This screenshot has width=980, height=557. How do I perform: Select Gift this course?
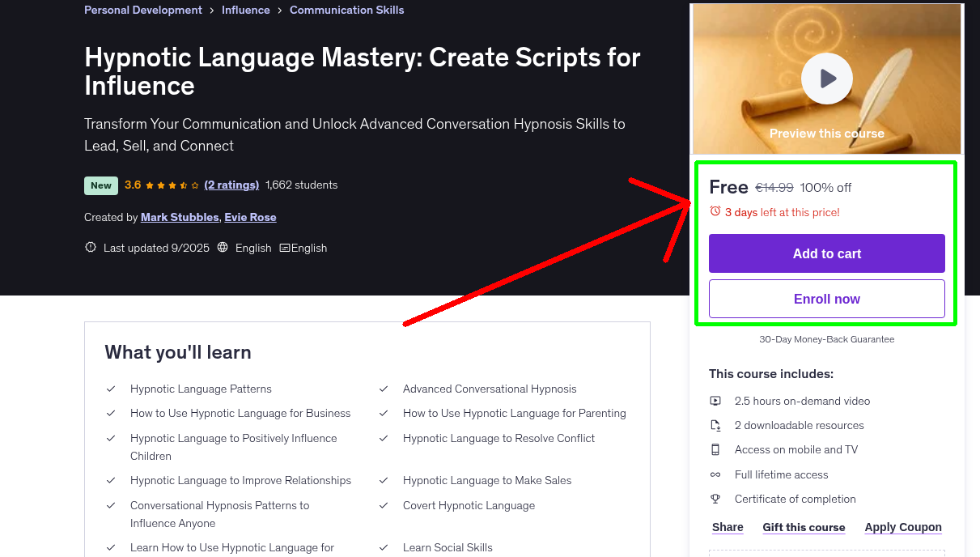804,527
